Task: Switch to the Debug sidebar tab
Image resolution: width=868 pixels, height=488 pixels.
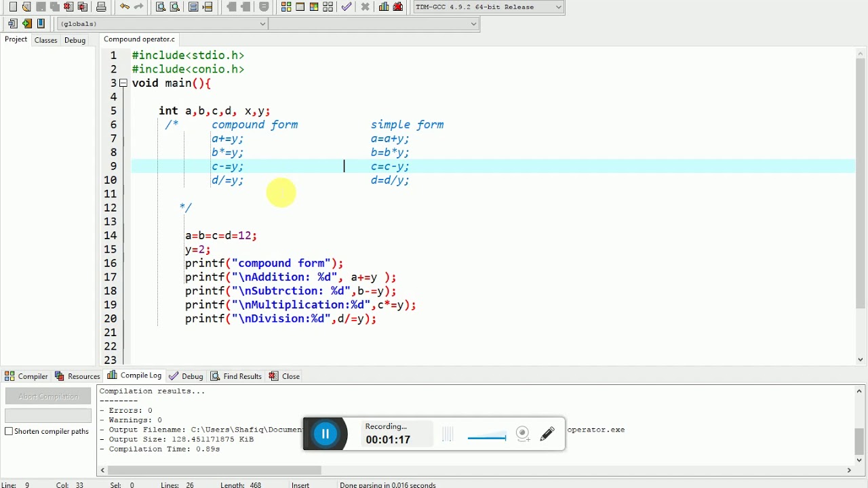Action: (x=75, y=40)
